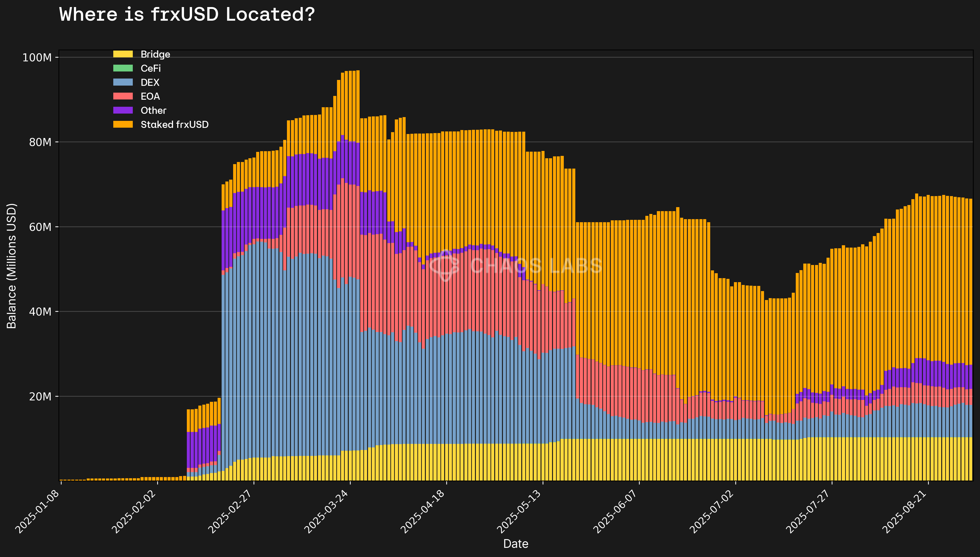Click the 20M y-axis tick label
The image size is (980, 557).
pyautogui.click(x=40, y=396)
